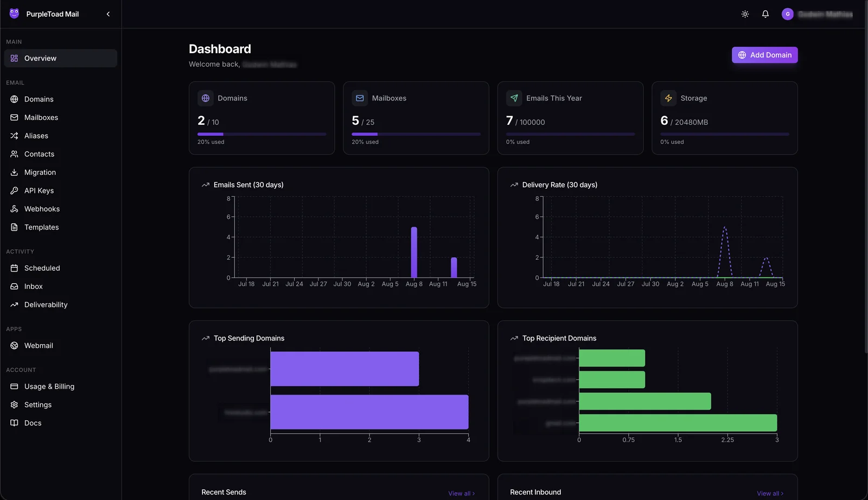Click the Webmail icon under Apps
The width and height of the screenshot is (868, 500).
pos(14,345)
